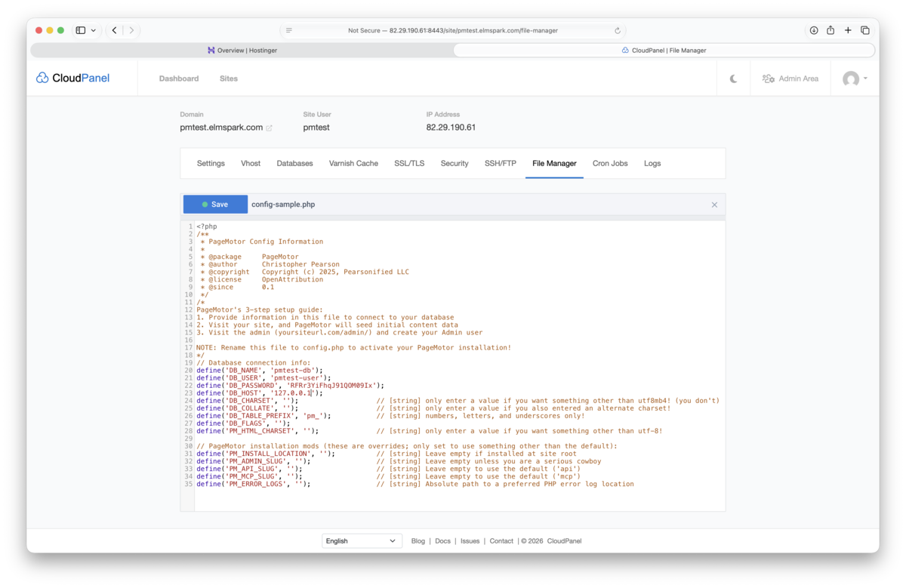Screen dimensions: 906x588
Task: Click the config-sample.php file name
Action: tap(283, 205)
